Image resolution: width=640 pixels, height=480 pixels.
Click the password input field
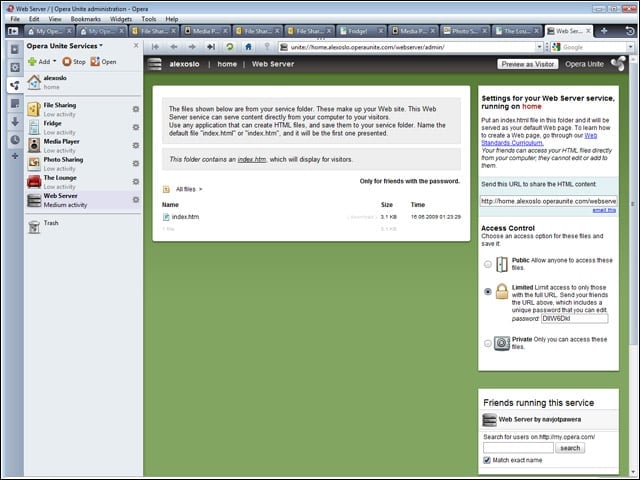coord(574,318)
